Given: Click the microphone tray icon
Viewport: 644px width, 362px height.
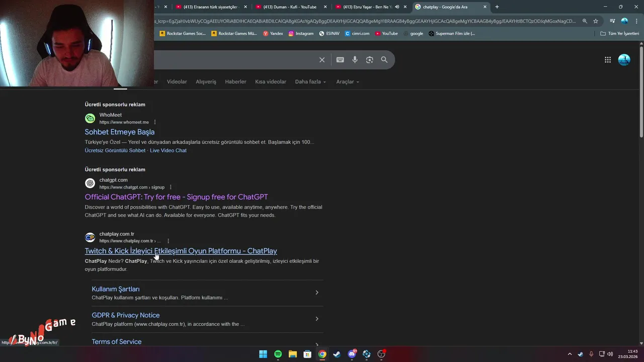Looking at the screenshot, I should [591, 354].
